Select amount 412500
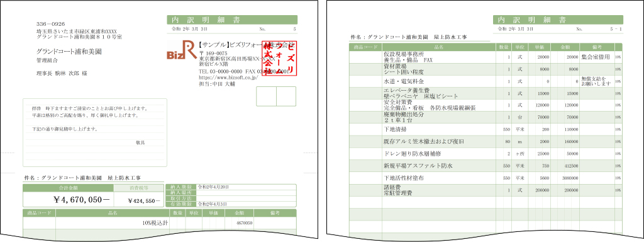The width and height of the screenshot is (644, 242). point(572,166)
